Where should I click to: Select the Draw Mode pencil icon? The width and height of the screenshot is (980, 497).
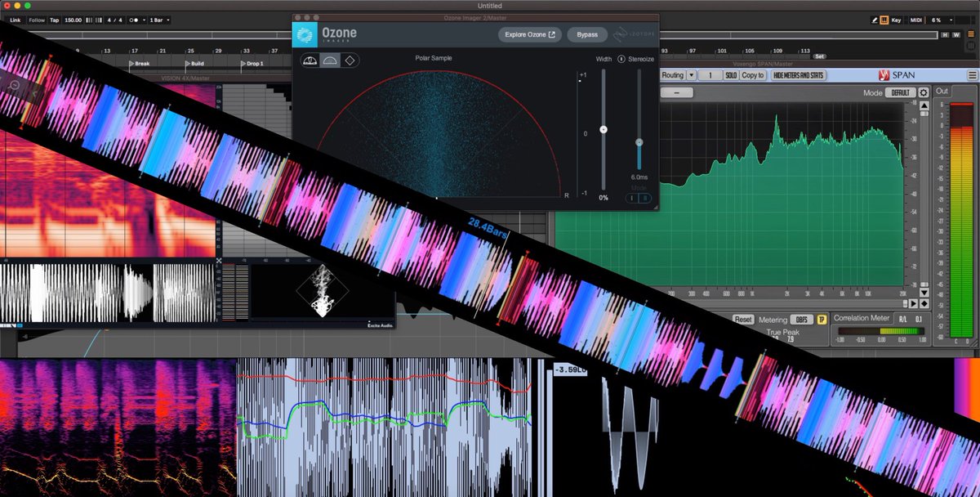pos(874,19)
